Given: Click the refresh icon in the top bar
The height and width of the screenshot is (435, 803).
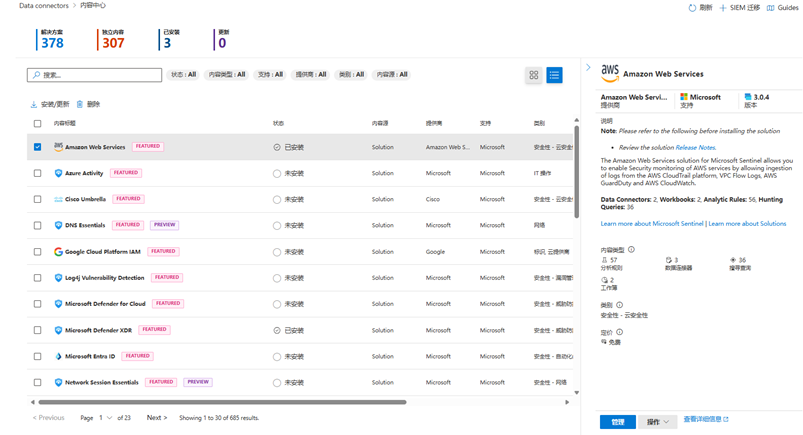Looking at the screenshot, I should [x=692, y=8].
